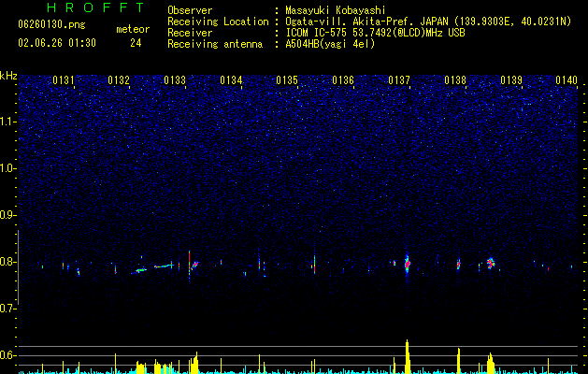
Task: Click the 0.7 kHz axis label
Action: [x=8, y=309]
